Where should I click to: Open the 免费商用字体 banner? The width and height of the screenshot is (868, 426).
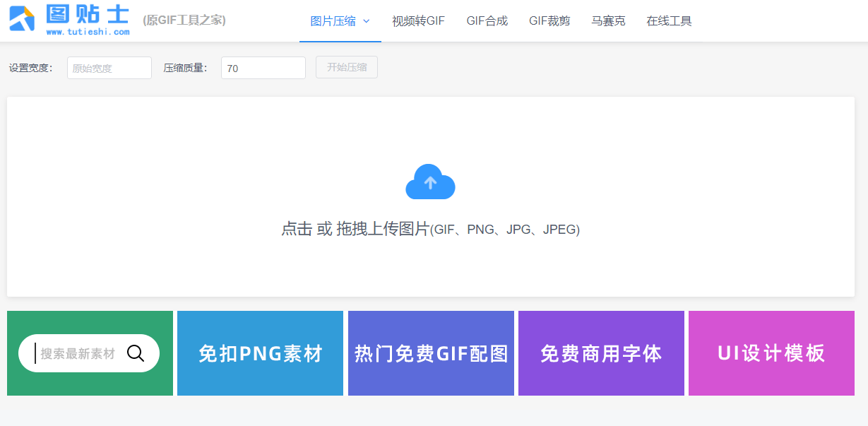pyautogui.click(x=601, y=353)
